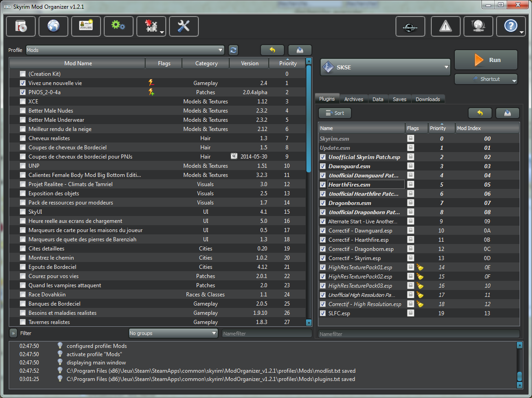Select the Plugins tab
Image resolution: width=532 pixels, height=398 pixels.
327,98
